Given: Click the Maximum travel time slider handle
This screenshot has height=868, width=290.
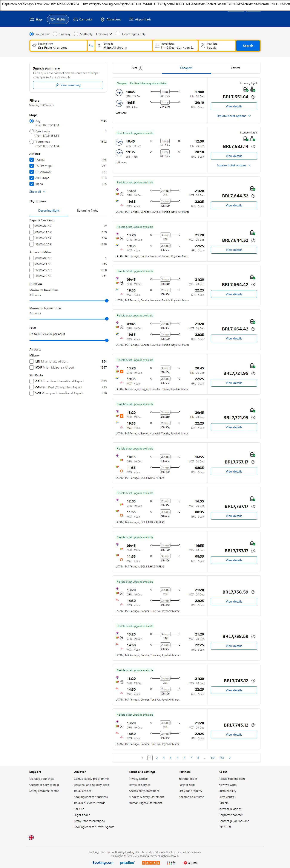Looking at the screenshot, I should pyautogui.click(x=107, y=301).
